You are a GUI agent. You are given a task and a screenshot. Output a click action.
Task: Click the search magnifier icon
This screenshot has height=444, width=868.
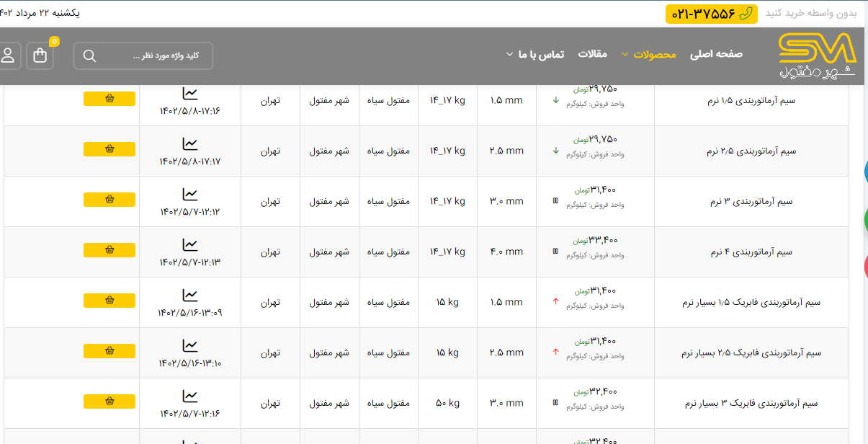[x=89, y=56]
